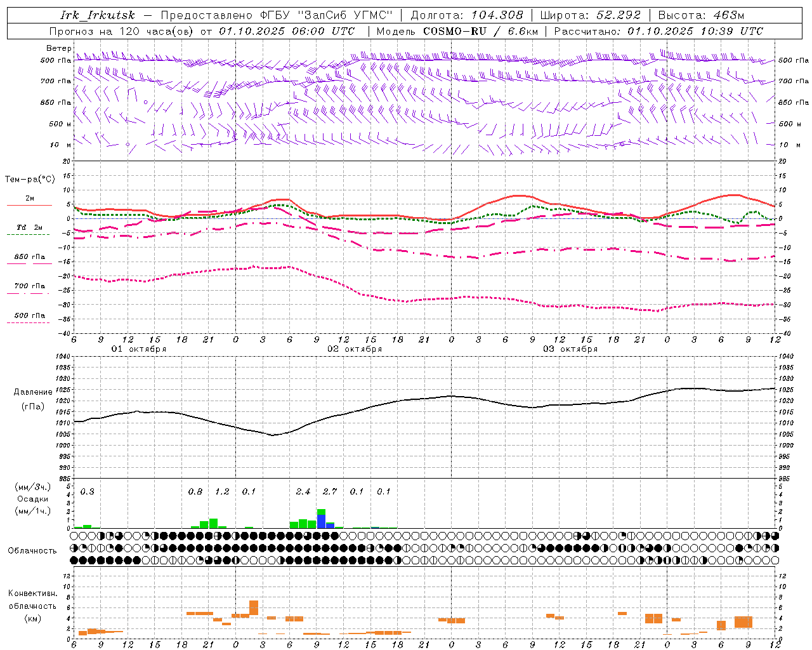812x650 pixels.
Task: Click the 2.7 precipitation total value
Action: (x=330, y=492)
